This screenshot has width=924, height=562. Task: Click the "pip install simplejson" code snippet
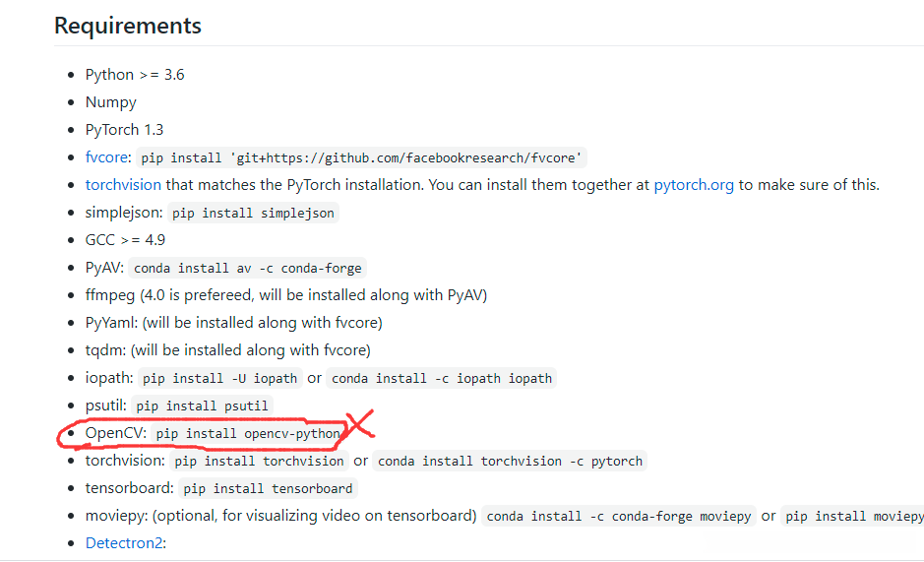[x=253, y=213]
